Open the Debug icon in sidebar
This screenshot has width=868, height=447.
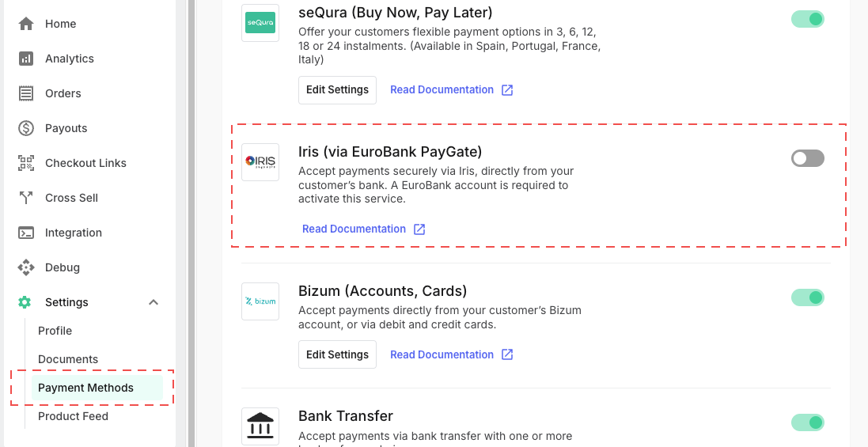click(26, 267)
